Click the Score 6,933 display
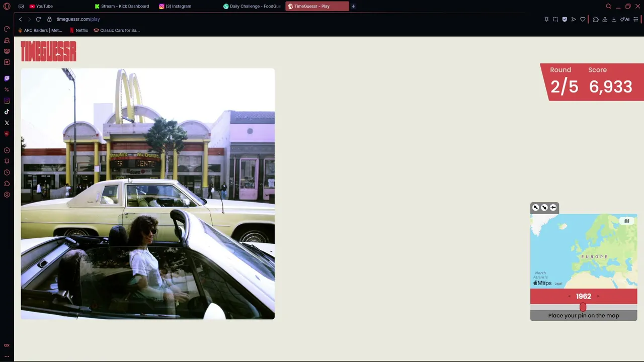The width and height of the screenshot is (644, 362). 610,81
